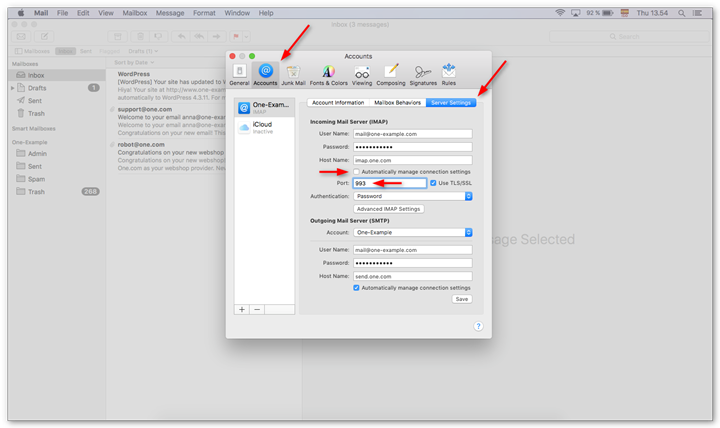The width and height of the screenshot is (720, 428).
Task: Open the Viewing preferences pane
Action: (x=362, y=75)
